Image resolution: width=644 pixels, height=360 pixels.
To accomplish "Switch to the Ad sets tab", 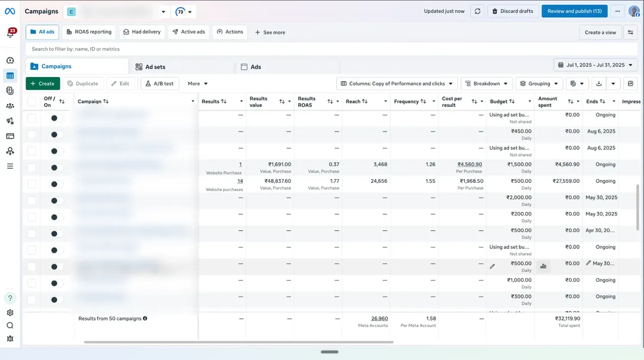I will [x=182, y=67].
